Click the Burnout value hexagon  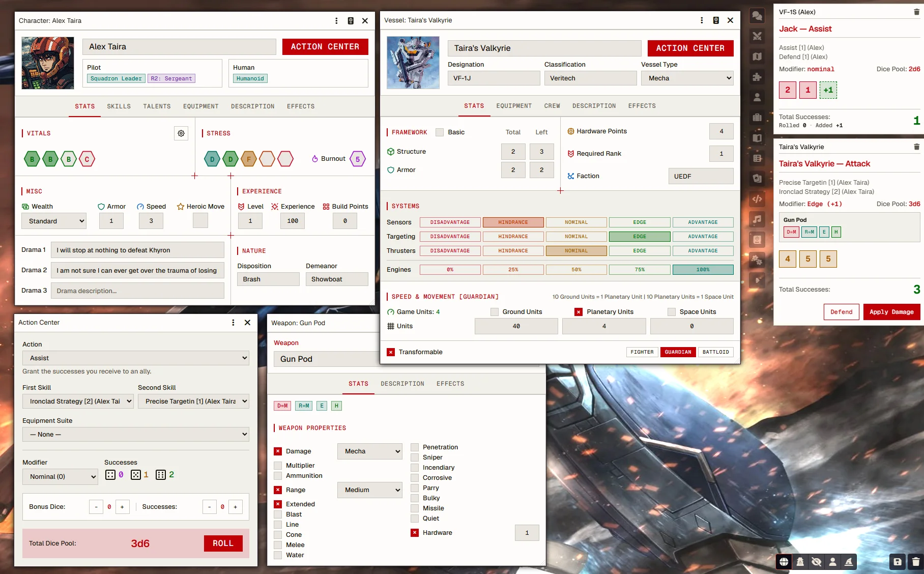click(x=358, y=159)
